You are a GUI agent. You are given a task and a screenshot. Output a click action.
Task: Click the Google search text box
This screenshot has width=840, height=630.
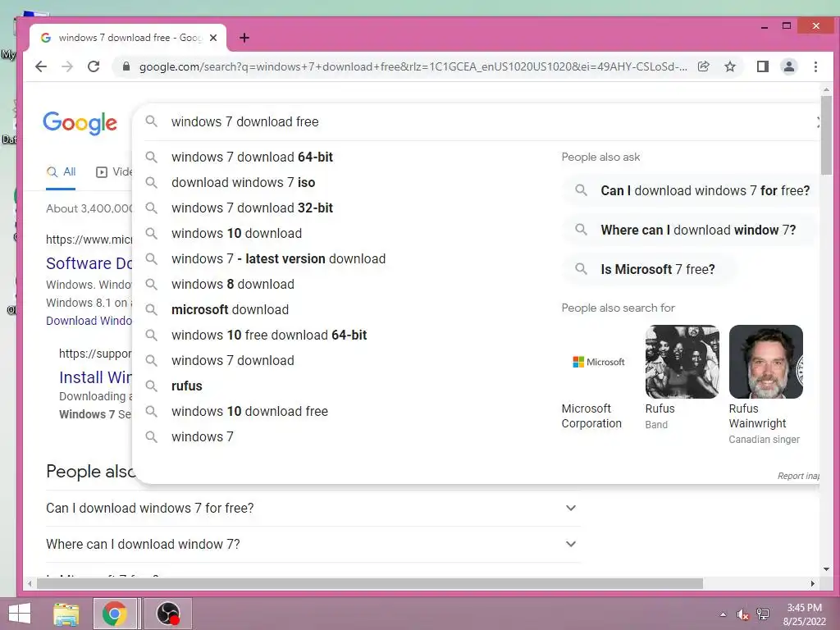coord(482,121)
